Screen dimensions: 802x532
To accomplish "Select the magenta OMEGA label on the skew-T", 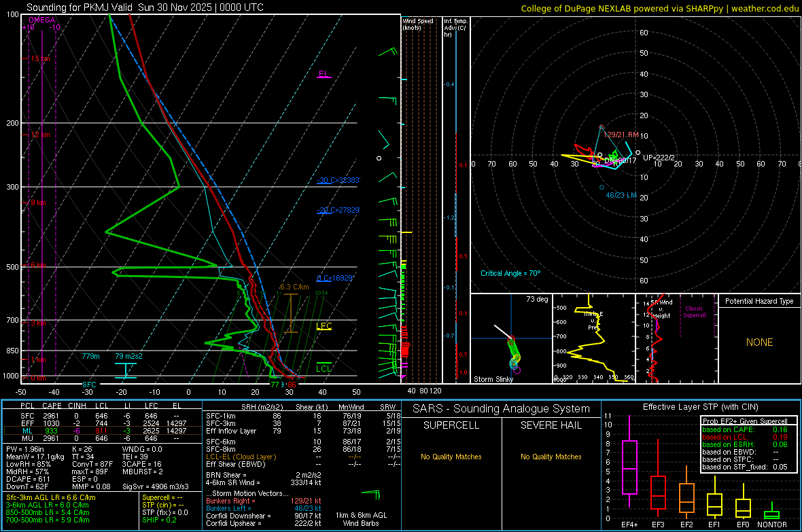I will point(42,20).
